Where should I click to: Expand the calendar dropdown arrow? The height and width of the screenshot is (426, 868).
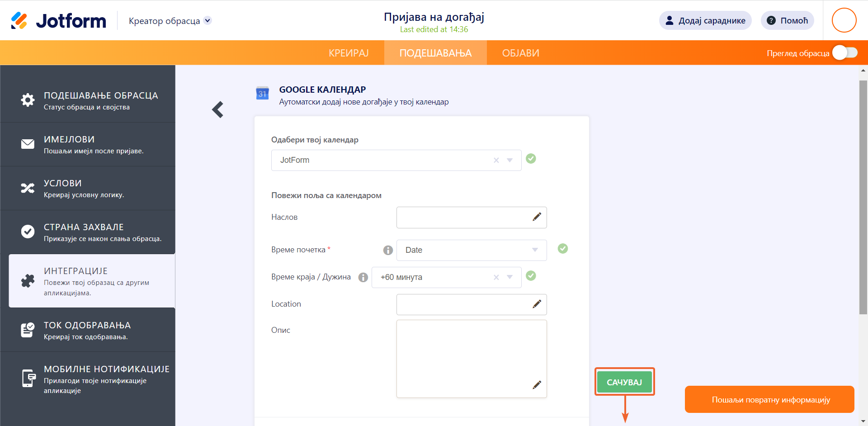(510, 160)
